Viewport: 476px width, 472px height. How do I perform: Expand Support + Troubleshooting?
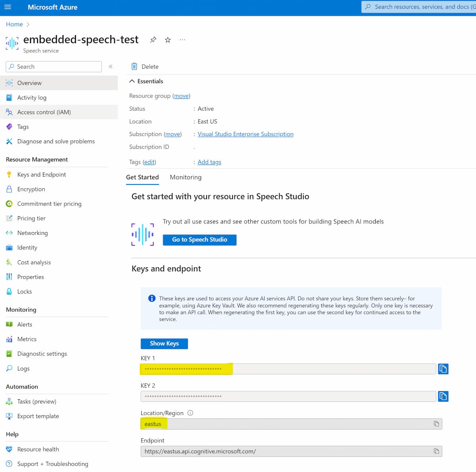(52, 464)
